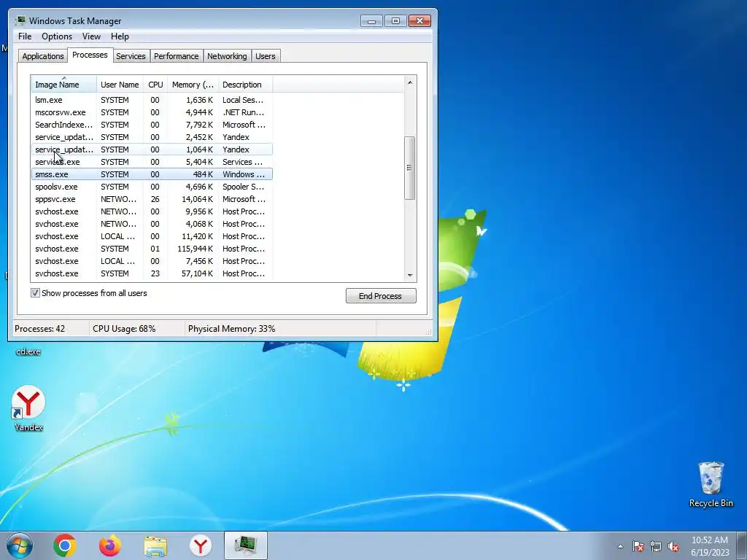
Task: Launch Firefox from the taskbar
Action: (110, 545)
